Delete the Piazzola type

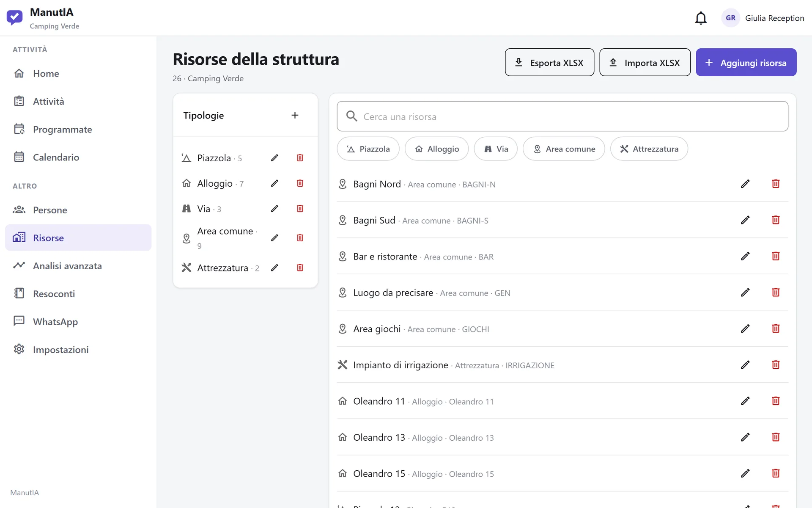300,158
